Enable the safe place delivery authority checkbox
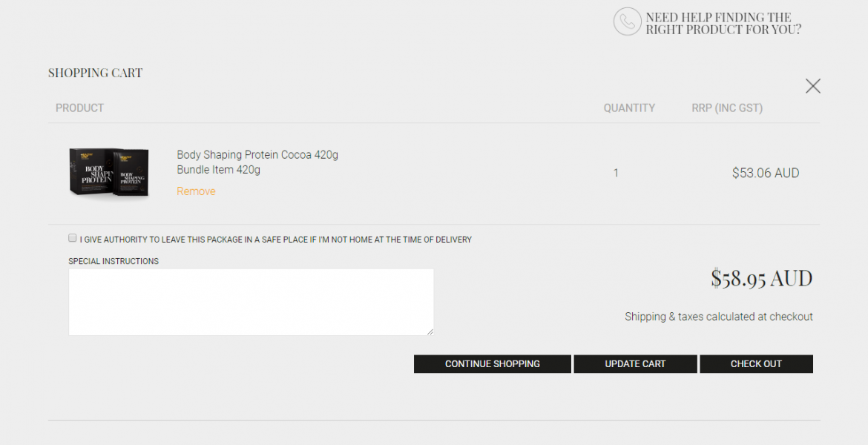The image size is (868, 445). click(x=73, y=238)
